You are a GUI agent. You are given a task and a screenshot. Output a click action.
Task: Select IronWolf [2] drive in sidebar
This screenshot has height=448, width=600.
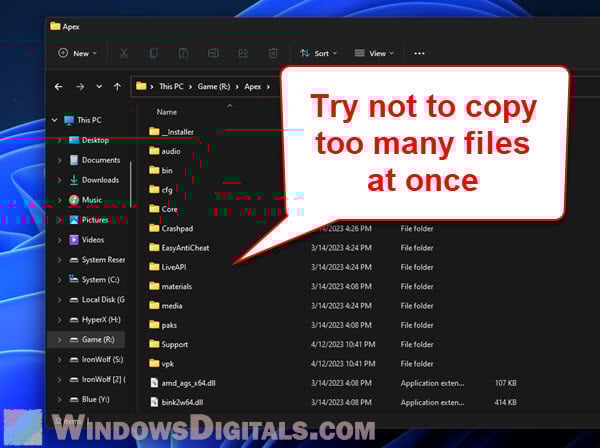pyautogui.click(x=103, y=379)
